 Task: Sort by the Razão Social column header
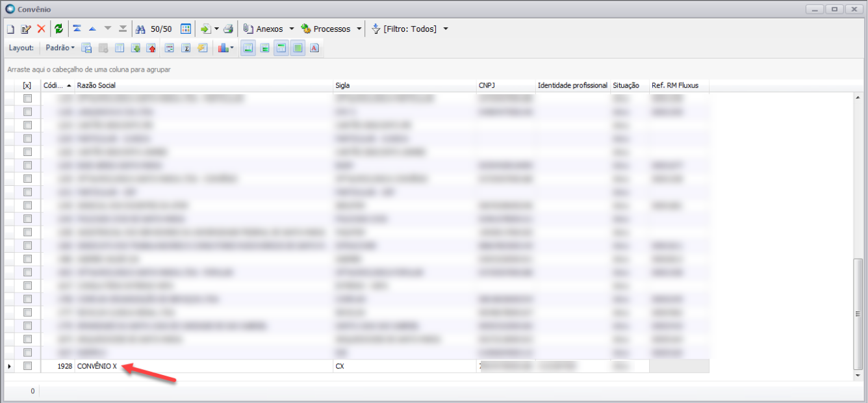(x=204, y=86)
